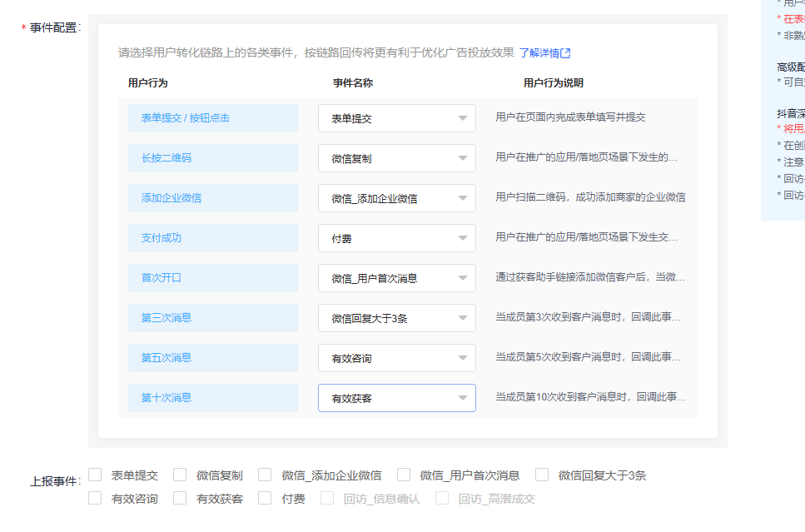Check the 表单提交 report event checkbox
805x532 pixels.
coord(96,475)
